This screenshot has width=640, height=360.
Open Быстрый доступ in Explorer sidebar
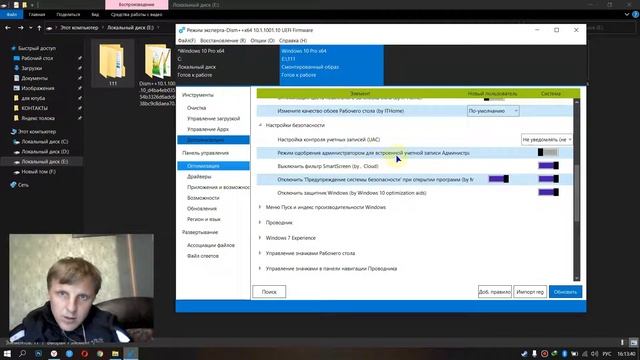[36, 48]
